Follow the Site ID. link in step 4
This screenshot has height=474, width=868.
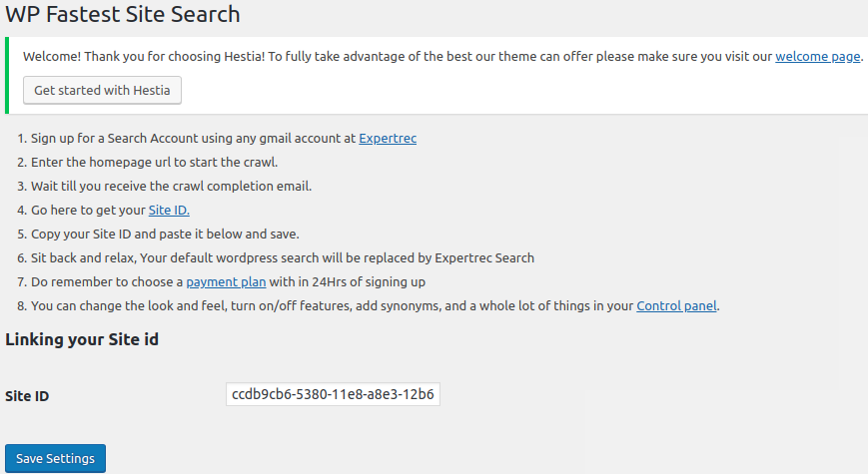(169, 210)
